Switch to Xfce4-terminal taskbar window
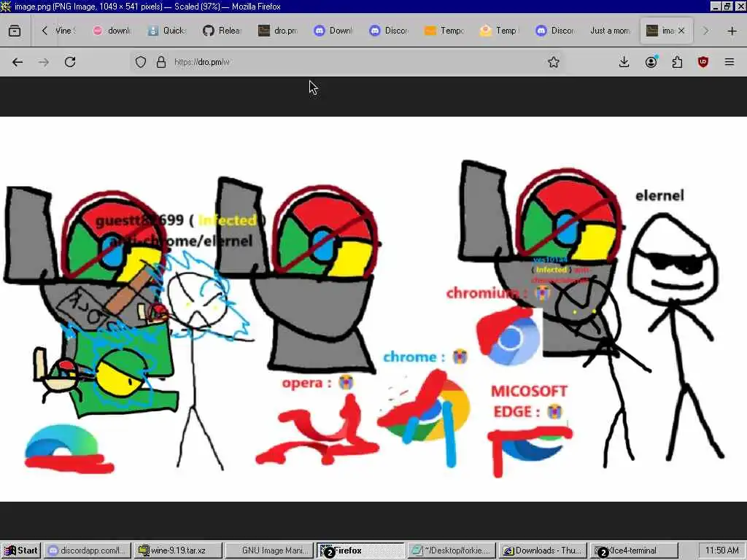This screenshot has height=560, width=747. pos(634,551)
